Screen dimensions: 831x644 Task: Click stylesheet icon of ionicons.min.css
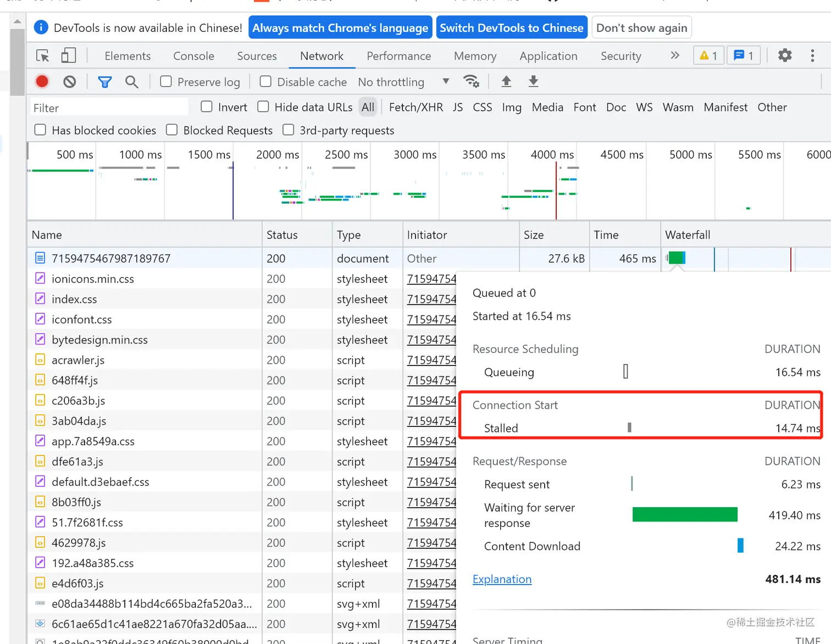[x=40, y=278]
